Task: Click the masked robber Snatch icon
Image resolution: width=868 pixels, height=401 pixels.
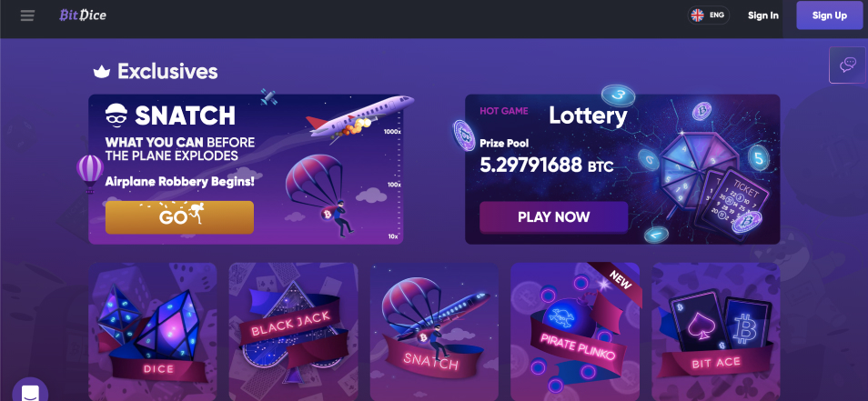Action: point(116,115)
